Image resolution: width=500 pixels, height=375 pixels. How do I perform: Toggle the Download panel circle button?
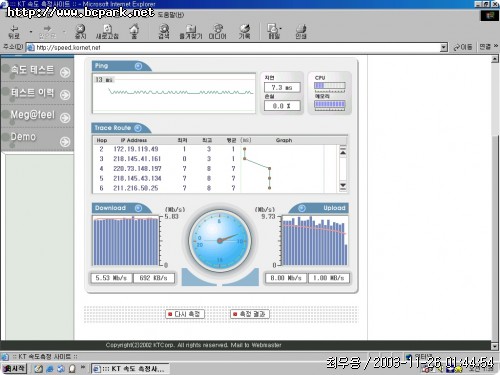tap(138, 208)
